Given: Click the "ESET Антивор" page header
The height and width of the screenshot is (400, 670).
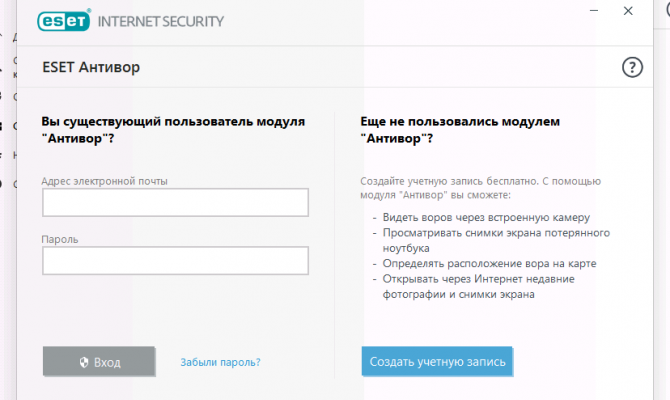Looking at the screenshot, I should pos(91,67).
